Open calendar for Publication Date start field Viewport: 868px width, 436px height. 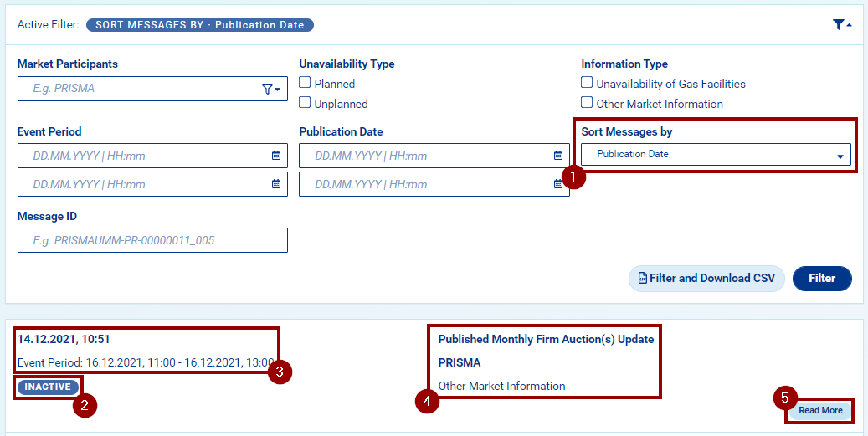[x=558, y=156]
